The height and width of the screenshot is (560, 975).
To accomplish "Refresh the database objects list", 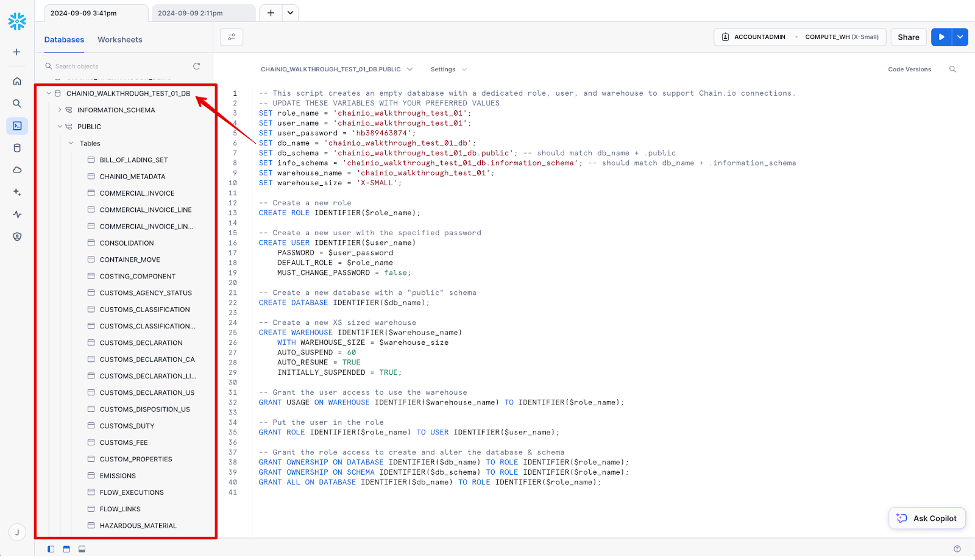I will (x=196, y=66).
